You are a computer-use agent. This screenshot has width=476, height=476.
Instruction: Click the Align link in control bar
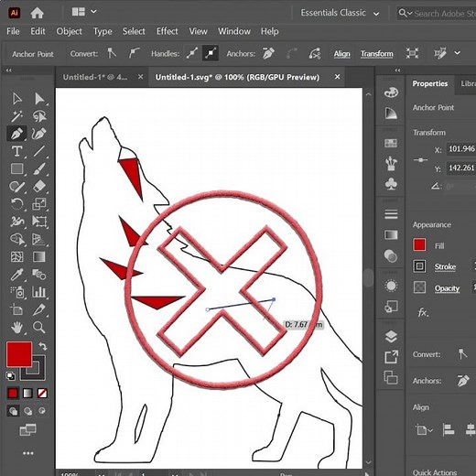pos(341,54)
